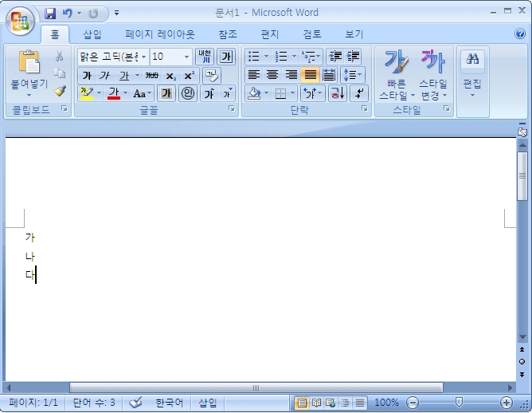532x413 pixels.
Task: Sort the selected text
Action: [x=337, y=93]
